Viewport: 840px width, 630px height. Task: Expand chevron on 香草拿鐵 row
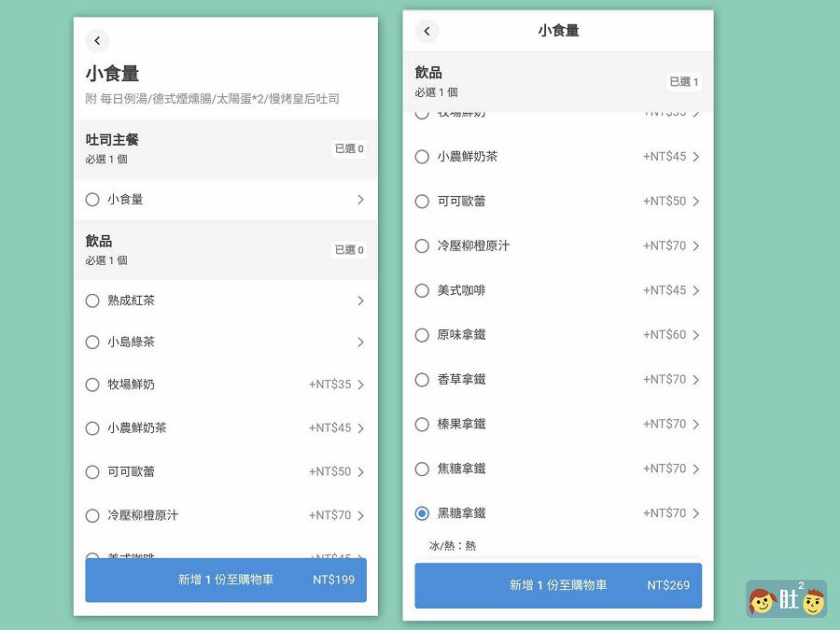click(696, 380)
